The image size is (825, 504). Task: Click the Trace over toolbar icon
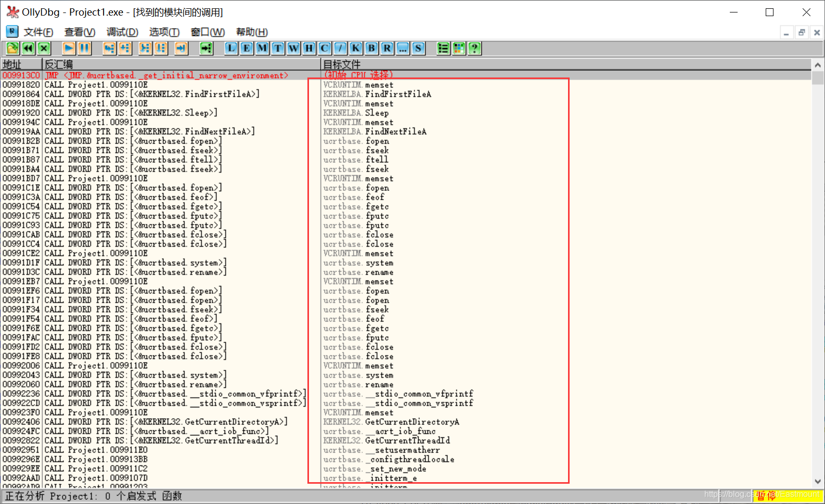click(x=161, y=48)
